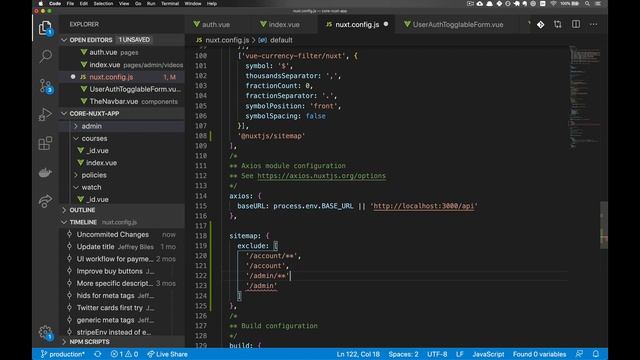Click the axios.nuxtjs.org/options link

[x=321, y=176]
